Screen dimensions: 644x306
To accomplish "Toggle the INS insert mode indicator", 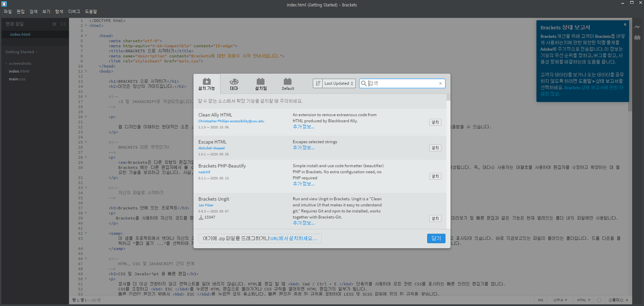I will 540,300.
